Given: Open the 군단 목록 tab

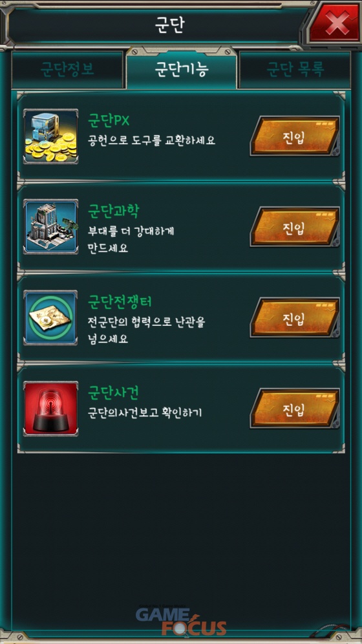Looking at the screenshot, I should click(x=295, y=69).
